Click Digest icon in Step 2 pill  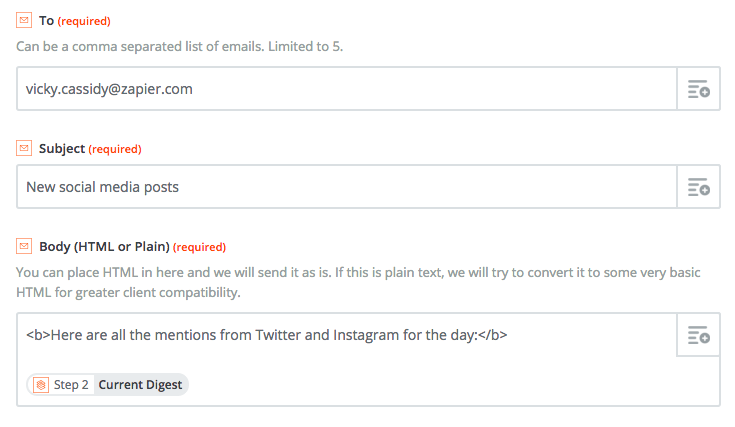coord(41,385)
